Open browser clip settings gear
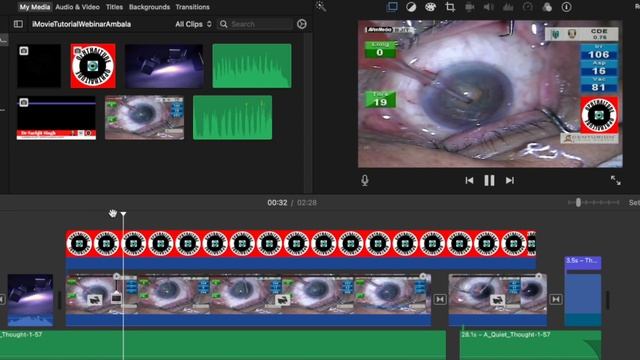This screenshot has width=640, height=360. (302, 24)
